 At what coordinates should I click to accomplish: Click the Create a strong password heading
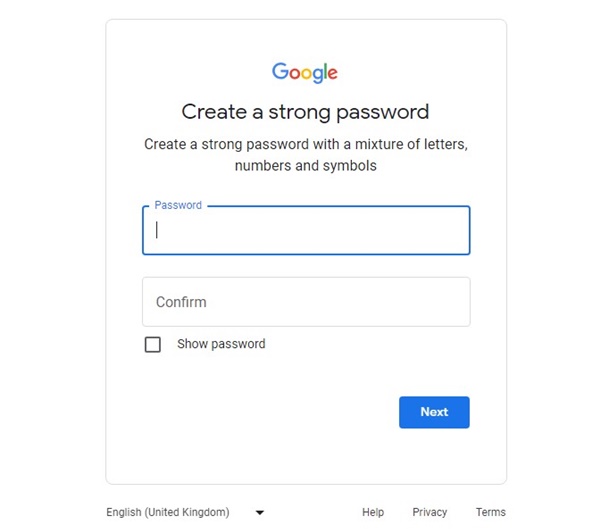[305, 112]
